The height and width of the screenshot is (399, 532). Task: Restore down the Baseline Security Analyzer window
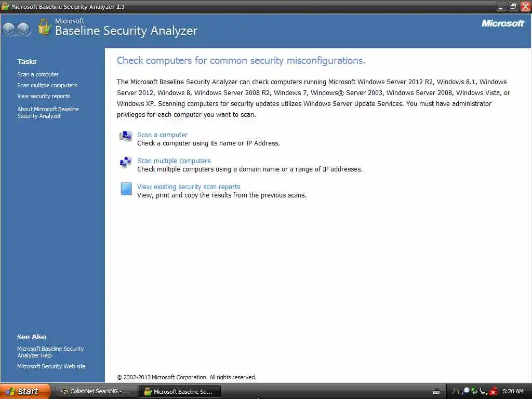pos(513,6)
